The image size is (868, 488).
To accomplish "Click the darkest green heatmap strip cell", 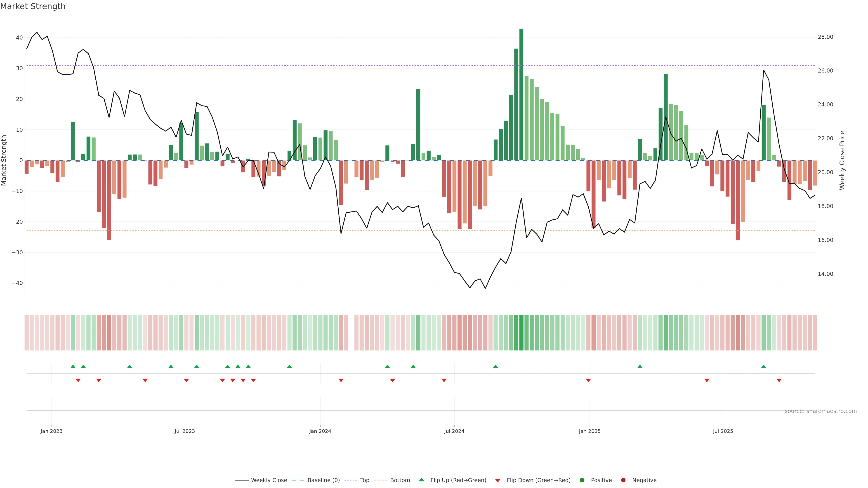I will point(521,333).
